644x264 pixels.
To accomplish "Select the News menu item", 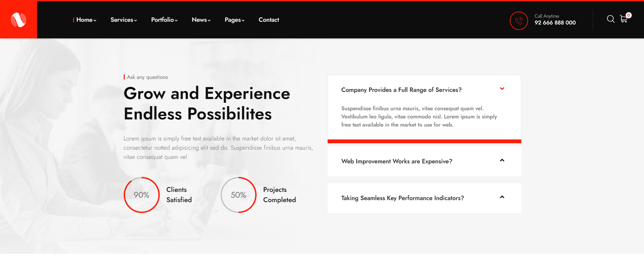I will pyautogui.click(x=199, y=19).
